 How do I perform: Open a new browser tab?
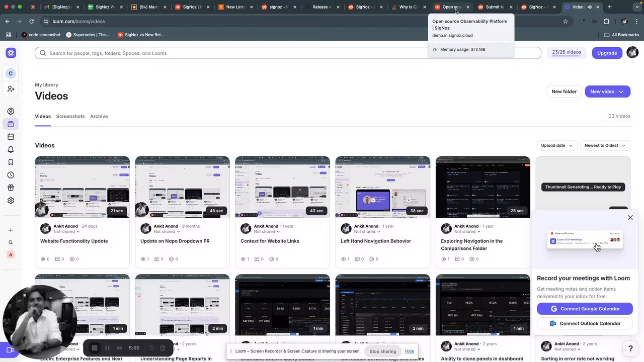610,7
